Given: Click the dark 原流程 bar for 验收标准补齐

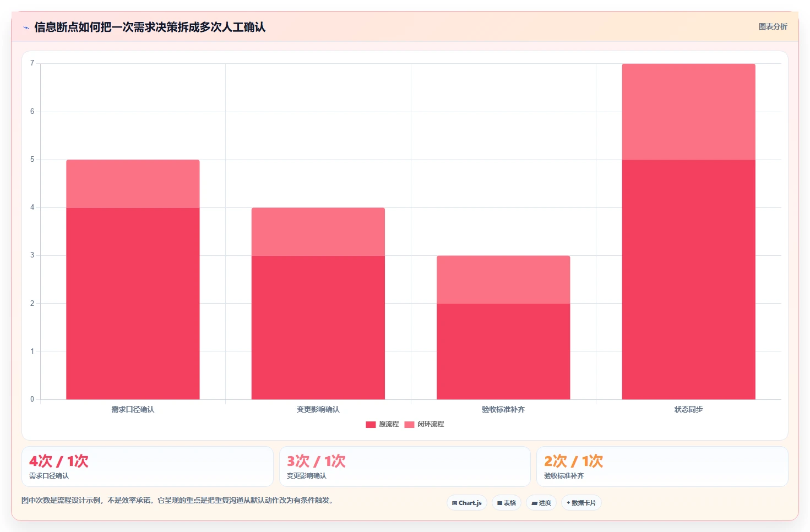Looking at the screenshot, I should pos(503,352).
